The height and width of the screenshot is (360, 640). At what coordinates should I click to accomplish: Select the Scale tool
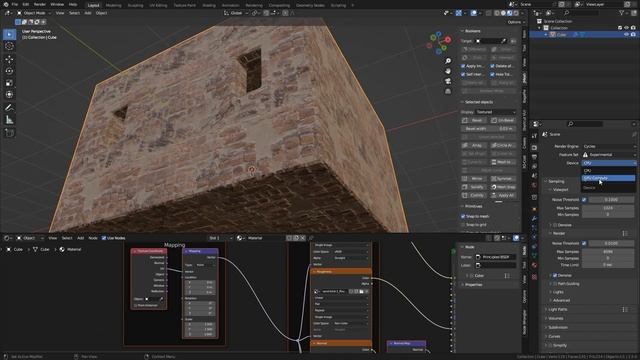pyautogui.click(x=9, y=83)
